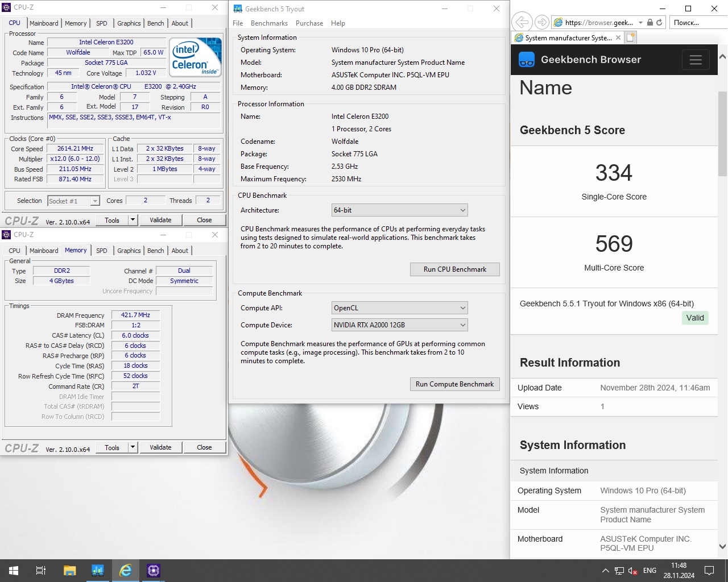Screen dimensions: 728x582
Task: Click the Internet Explorer taskbar icon
Action: pyautogui.click(x=125, y=571)
